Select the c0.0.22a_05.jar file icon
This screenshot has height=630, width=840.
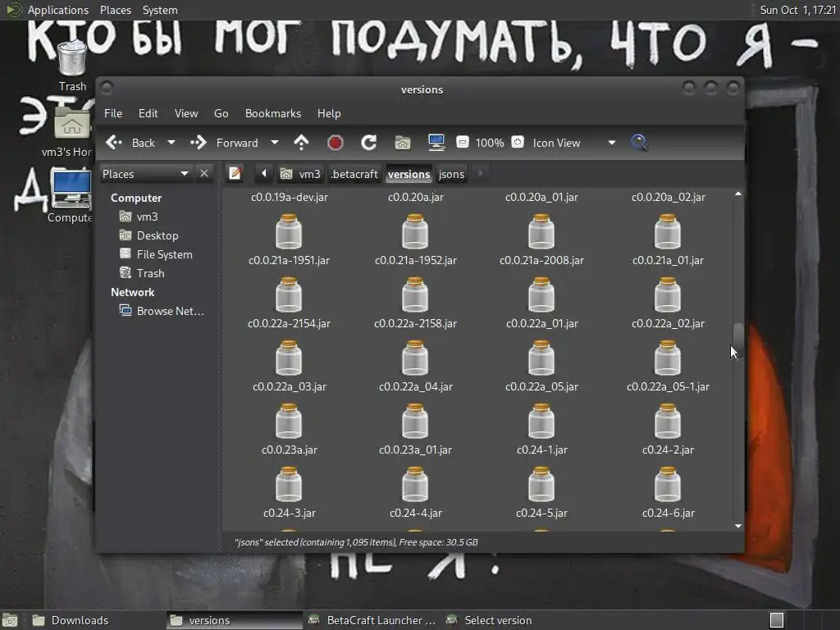(541, 358)
